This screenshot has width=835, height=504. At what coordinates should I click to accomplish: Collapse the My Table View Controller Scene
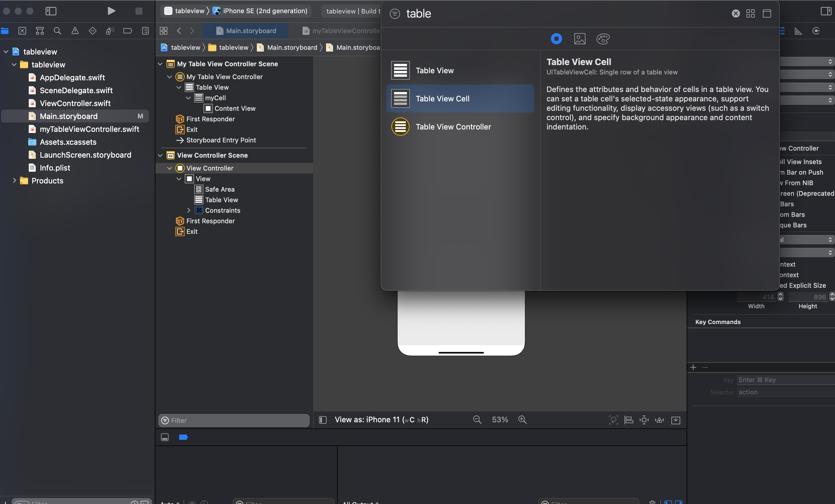click(160, 64)
